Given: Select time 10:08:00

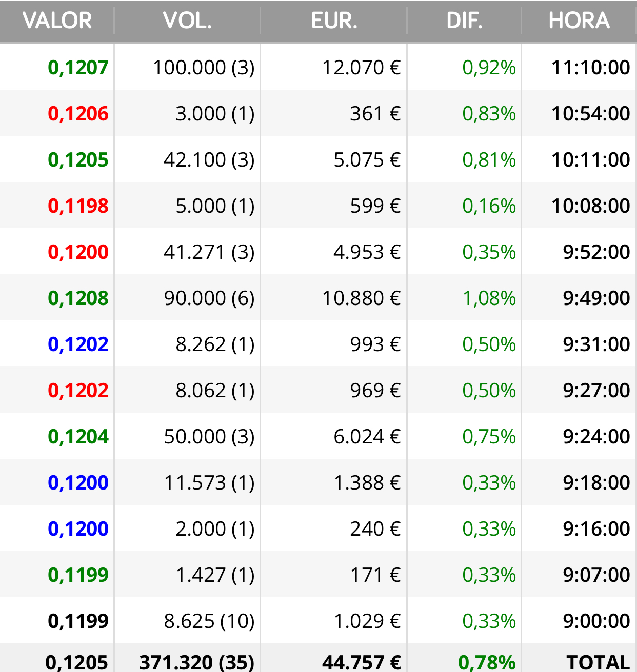Looking at the screenshot, I should pos(590,206).
